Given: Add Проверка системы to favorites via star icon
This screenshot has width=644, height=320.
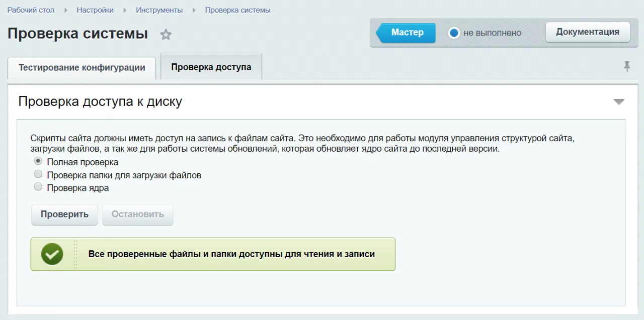Looking at the screenshot, I should [x=166, y=35].
